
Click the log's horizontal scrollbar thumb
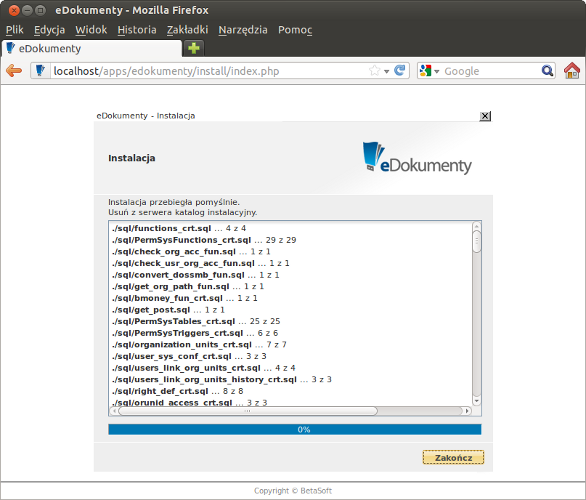pos(248,411)
